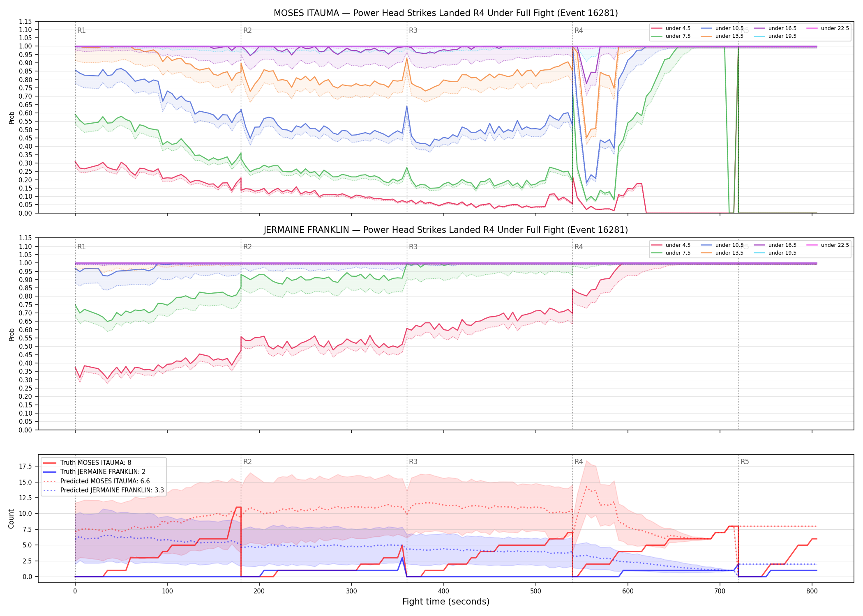Click the R2 round marker in the Jermaine Franklin chart
This screenshot has height=616, width=863.
tap(247, 247)
